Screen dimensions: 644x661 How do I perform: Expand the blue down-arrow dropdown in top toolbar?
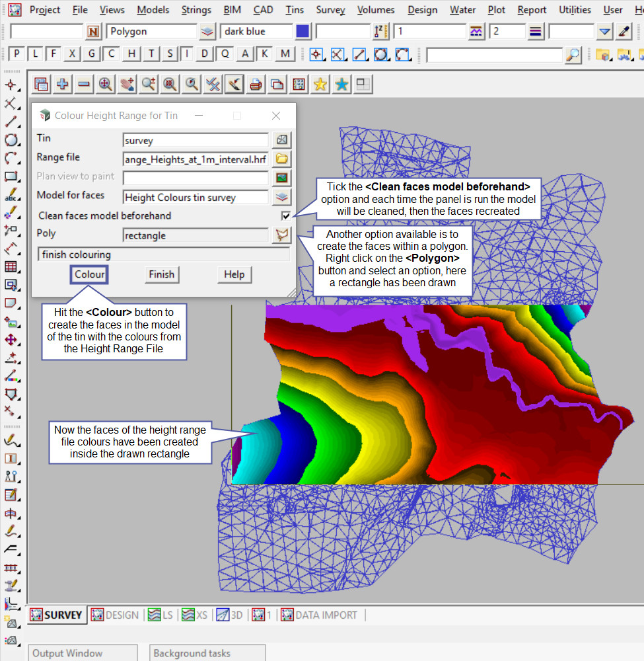coord(605,31)
